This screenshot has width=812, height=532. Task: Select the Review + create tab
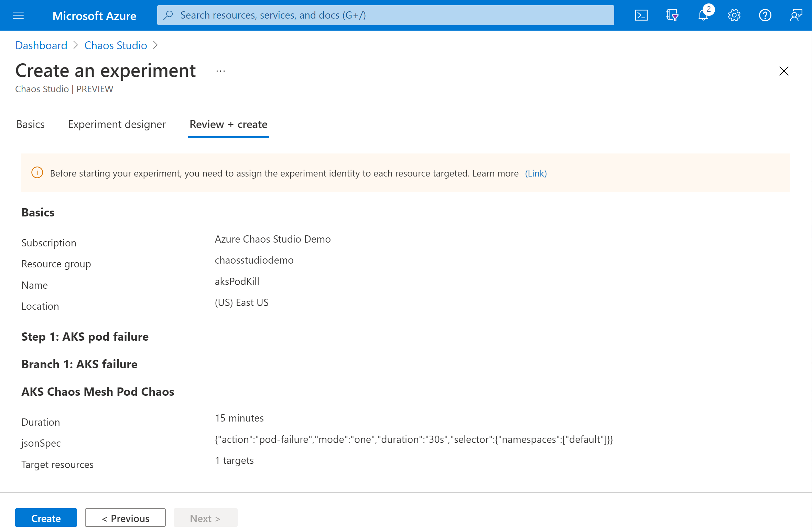(x=228, y=124)
